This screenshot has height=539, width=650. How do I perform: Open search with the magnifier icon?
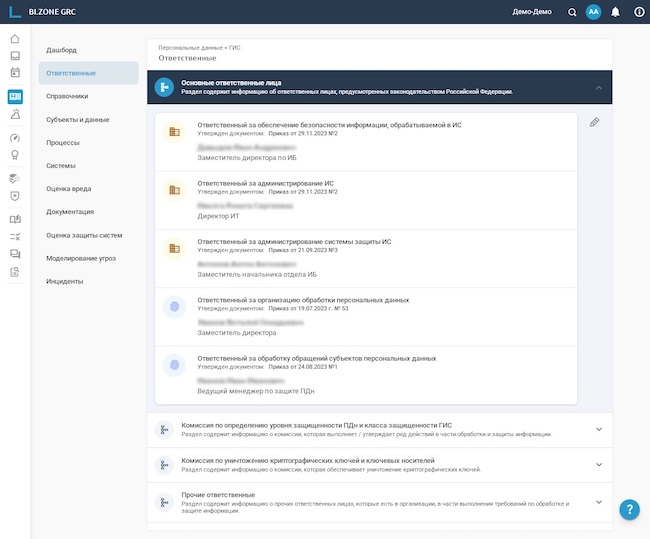point(572,12)
